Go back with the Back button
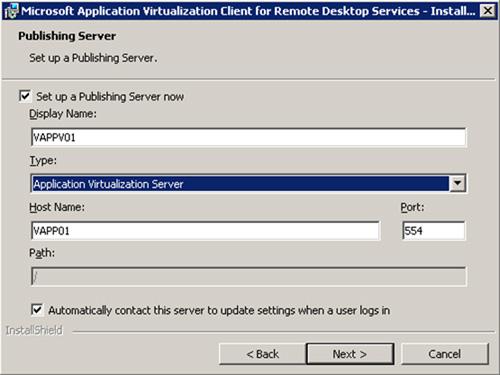The height and width of the screenshot is (375, 500). click(x=262, y=354)
